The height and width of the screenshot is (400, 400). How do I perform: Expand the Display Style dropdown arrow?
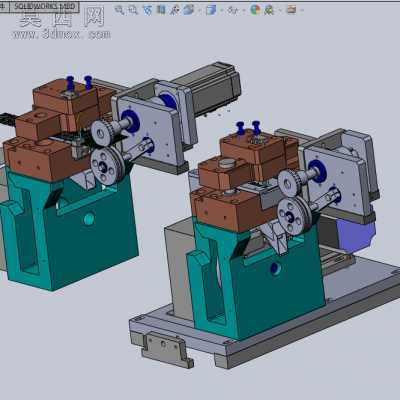pyautogui.click(x=222, y=11)
